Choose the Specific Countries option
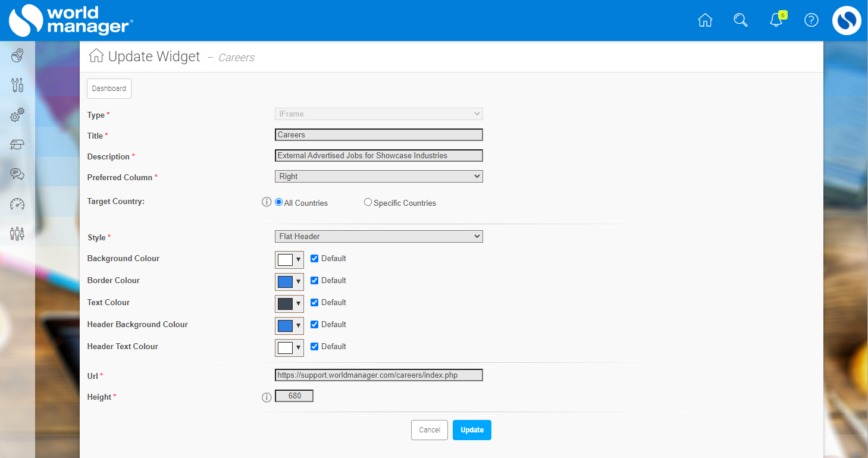Image resolution: width=868 pixels, height=458 pixels. pyautogui.click(x=367, y=202)
